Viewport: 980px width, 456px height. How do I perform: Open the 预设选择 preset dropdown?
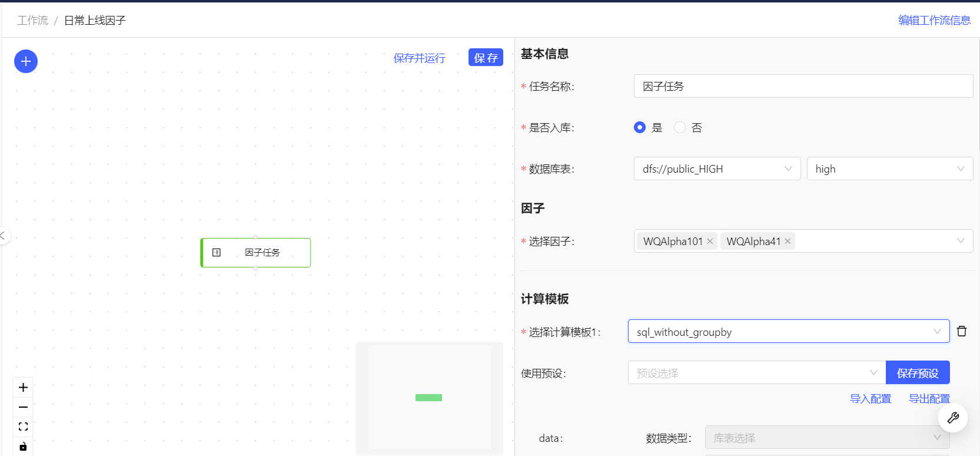[x=756, y=373]
